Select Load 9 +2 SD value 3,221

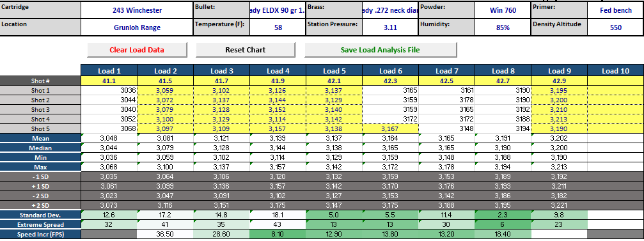[x=559, y=205]
